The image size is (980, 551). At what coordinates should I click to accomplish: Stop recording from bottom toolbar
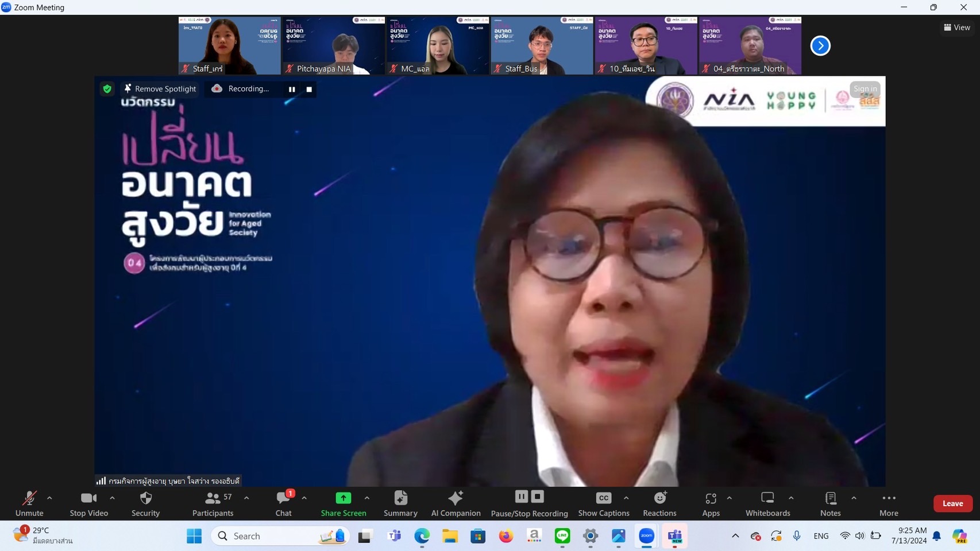pos(538,496)
